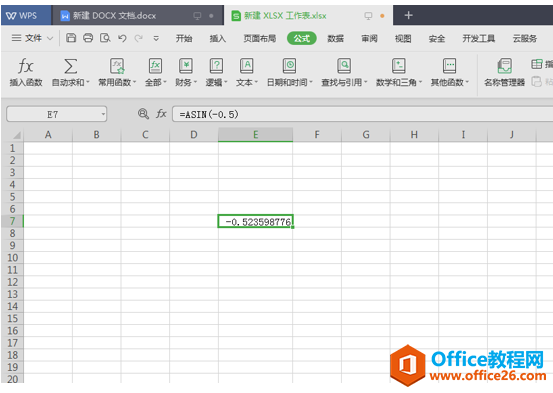The image size is (553, 393).
Task: Click the Save icon in quick access toolbar
Action: [71, 38]
